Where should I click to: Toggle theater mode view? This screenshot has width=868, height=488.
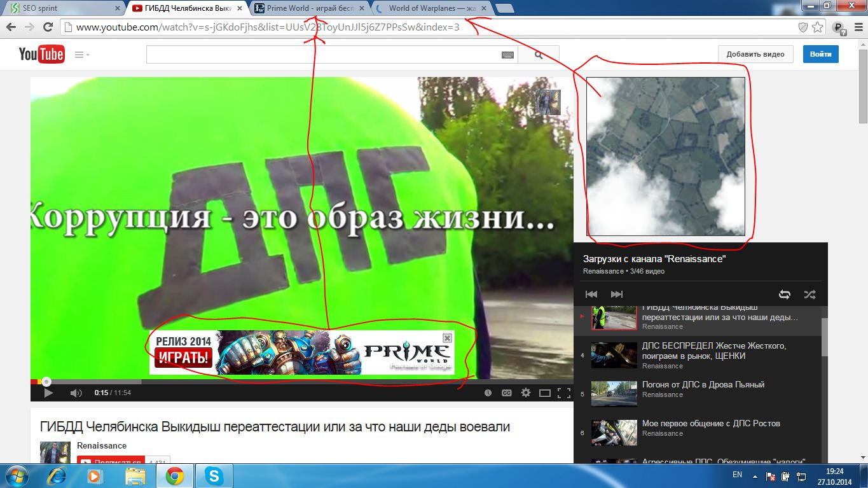[x=545, y=393]
